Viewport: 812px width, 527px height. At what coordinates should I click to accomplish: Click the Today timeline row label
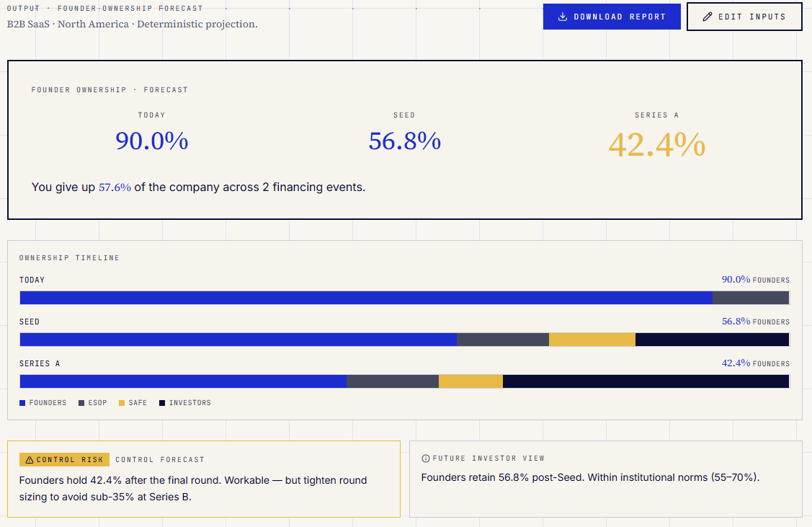click(x=32, y=279)
